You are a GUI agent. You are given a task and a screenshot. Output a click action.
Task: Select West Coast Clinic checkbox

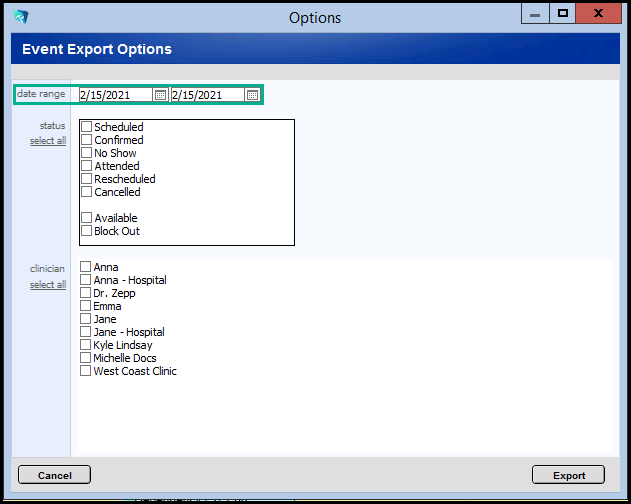click(85, 371)
